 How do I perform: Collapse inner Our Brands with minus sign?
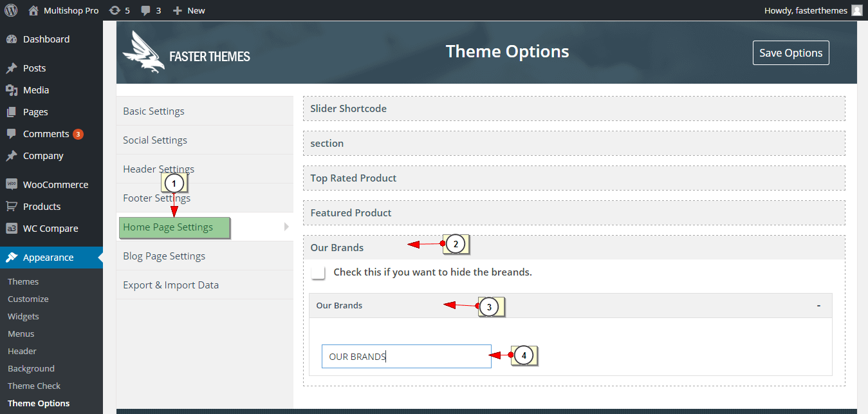tap(818, 305)
